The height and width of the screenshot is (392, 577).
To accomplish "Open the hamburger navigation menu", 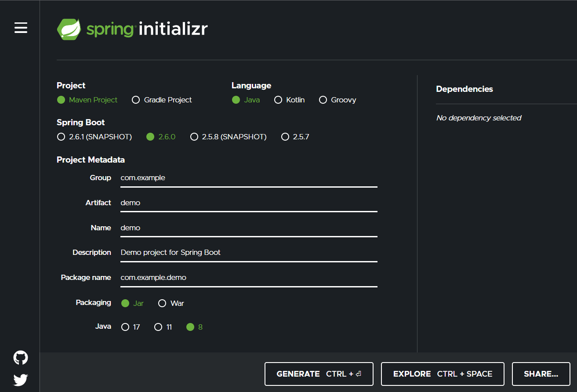I will (21, 28).
